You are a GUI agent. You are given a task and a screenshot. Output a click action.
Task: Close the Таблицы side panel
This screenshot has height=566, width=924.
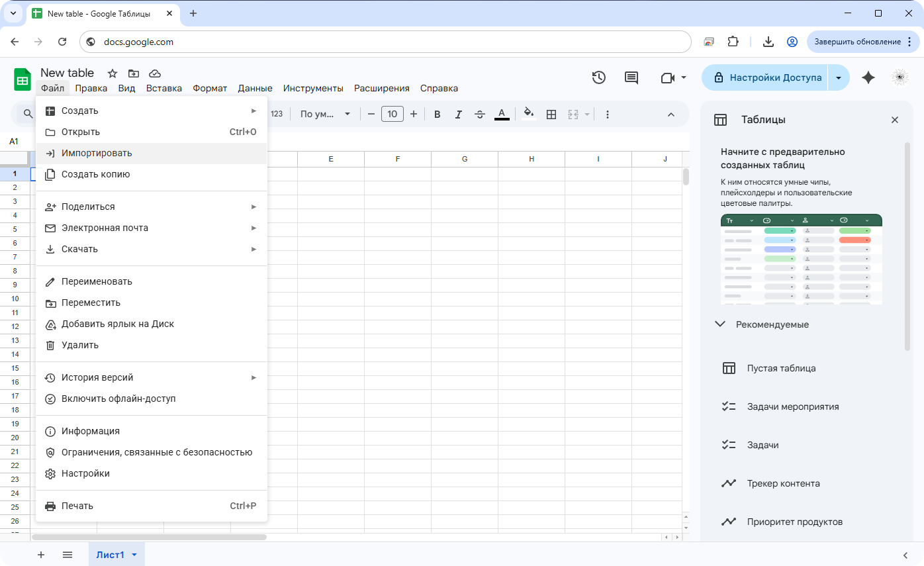(895, 120)
